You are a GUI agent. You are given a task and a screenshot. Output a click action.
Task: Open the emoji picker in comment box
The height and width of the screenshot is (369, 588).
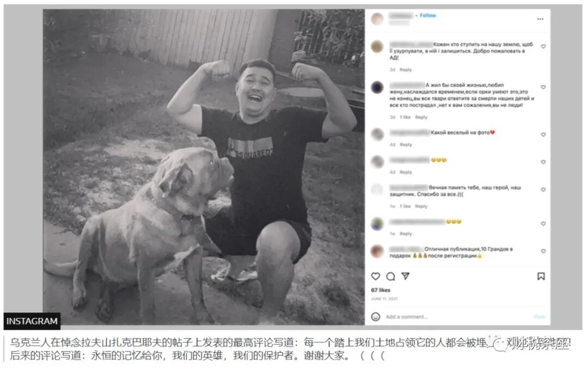(375, 317)
